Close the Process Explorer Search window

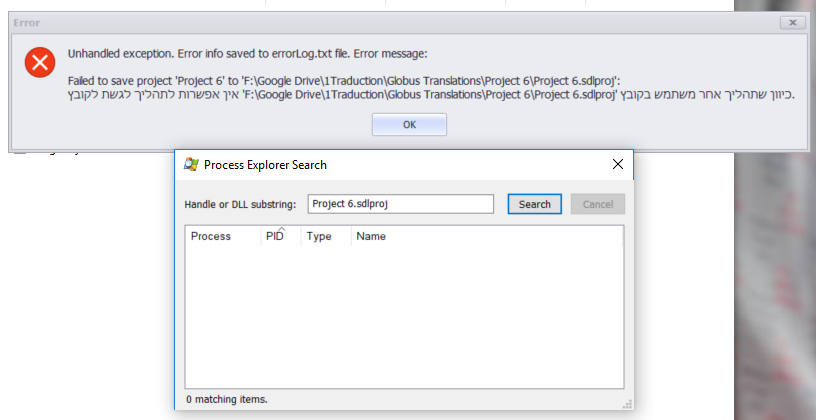tap(618, 164)
